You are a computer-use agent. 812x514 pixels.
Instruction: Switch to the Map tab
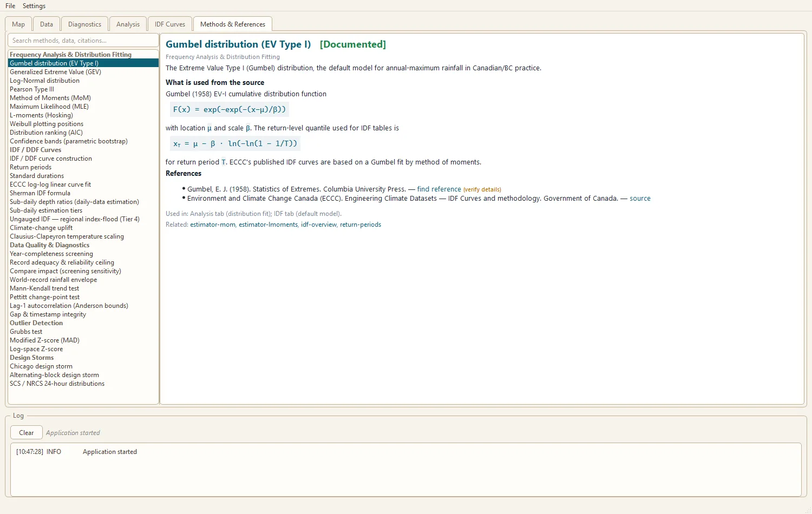pyautogui.click(x=18, y=24)
